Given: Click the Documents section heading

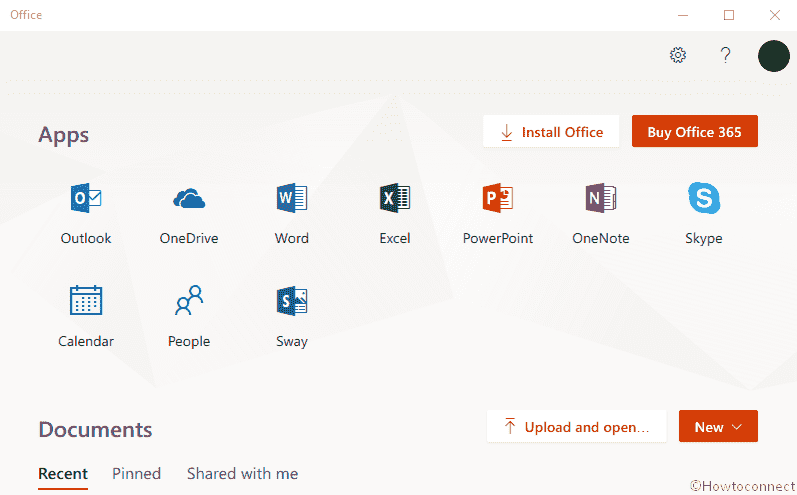Looking at the screenshot, I should coord(96,429).
